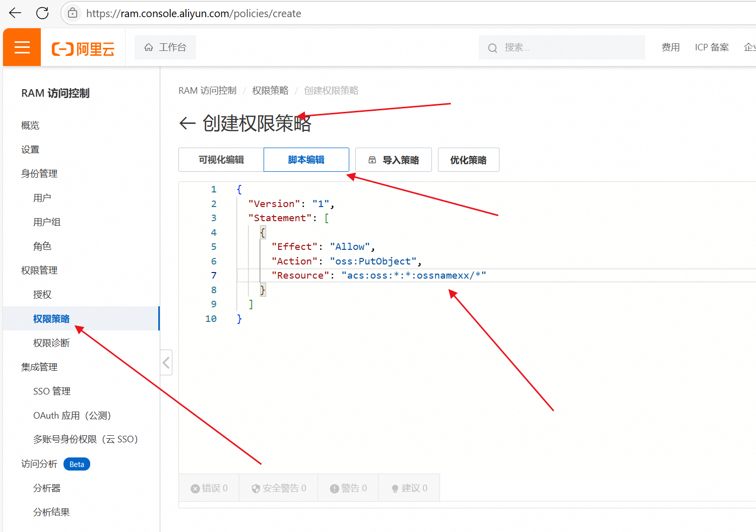Open the orange hamburger menu
The image size is (756, 532).
[x=22, y=47]
